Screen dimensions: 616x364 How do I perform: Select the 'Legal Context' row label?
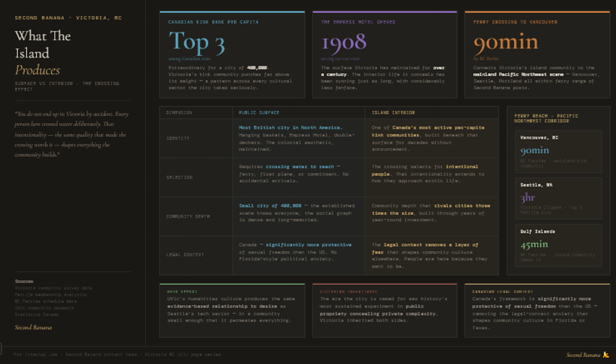(185, 255)
